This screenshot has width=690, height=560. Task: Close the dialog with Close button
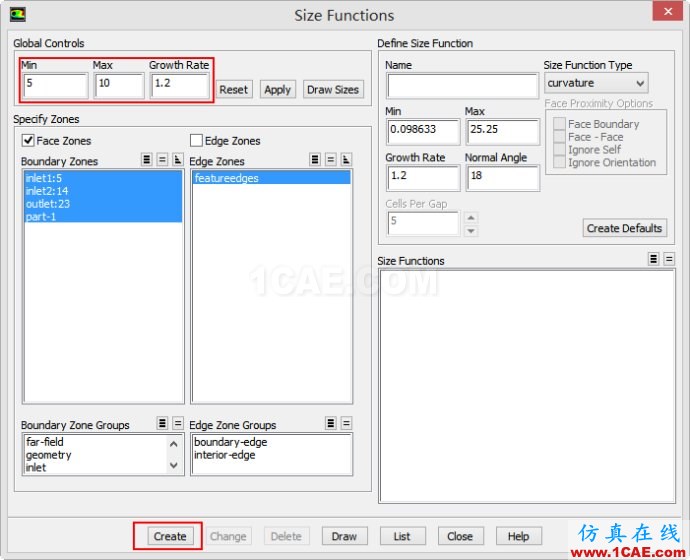click(460, 536)
